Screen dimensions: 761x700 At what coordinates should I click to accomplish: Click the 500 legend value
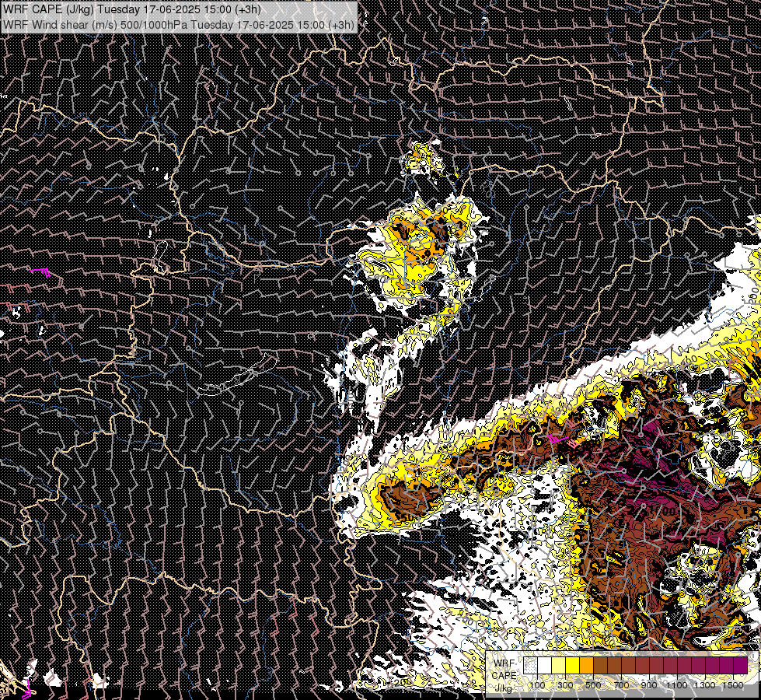click(x=593, y=685)
